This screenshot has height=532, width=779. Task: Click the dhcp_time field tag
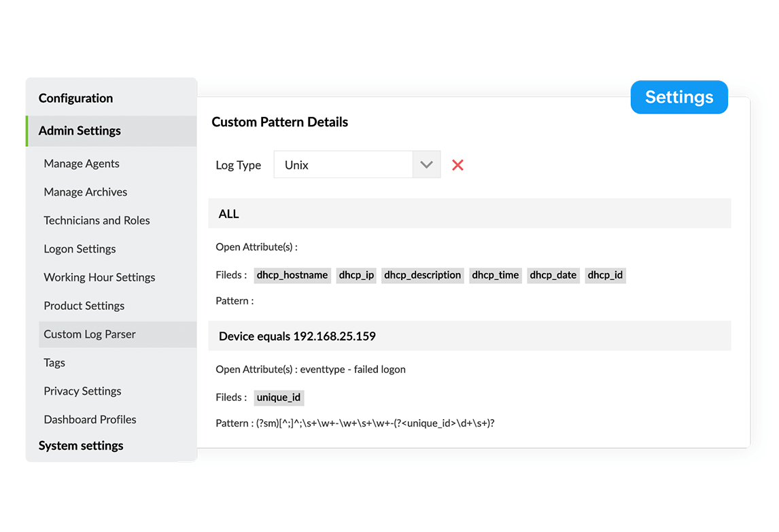[x=496, y=275]
